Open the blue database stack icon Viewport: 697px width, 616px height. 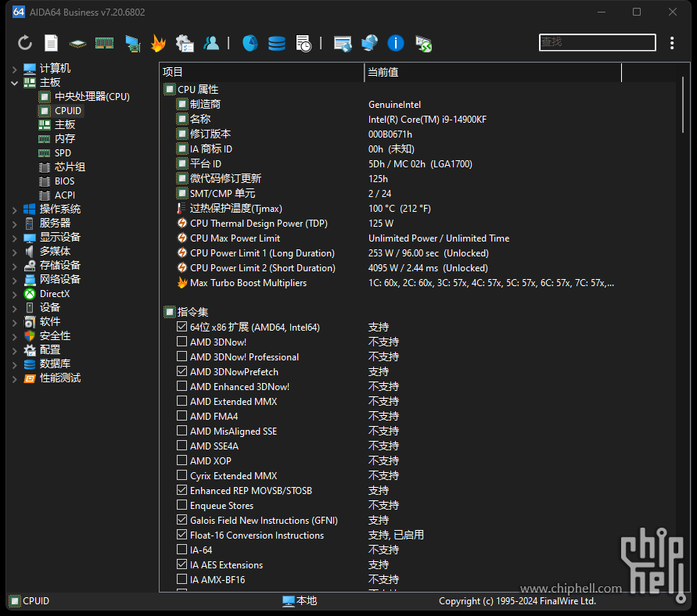point(276,44)
